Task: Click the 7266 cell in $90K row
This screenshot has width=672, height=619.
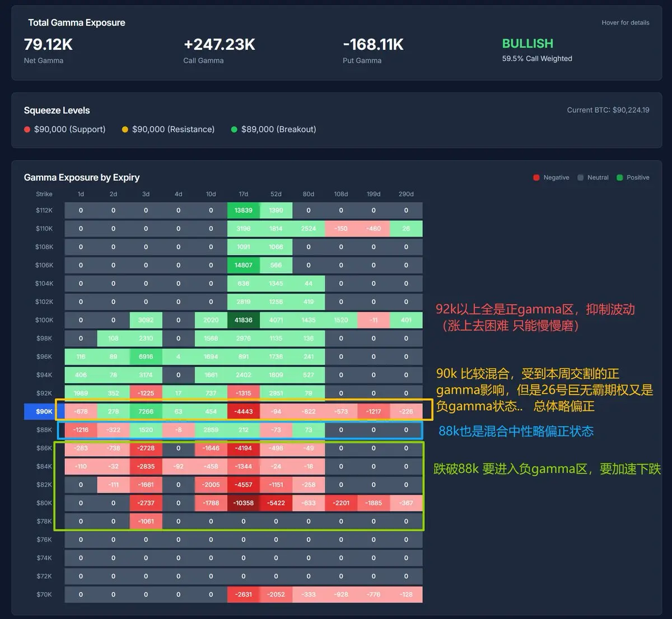Action: click(146, 411)
